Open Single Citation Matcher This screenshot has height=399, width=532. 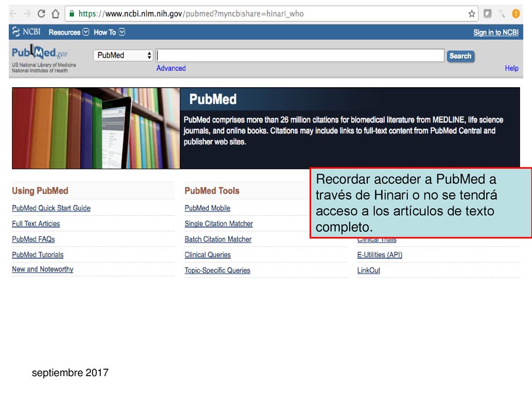tap(219, 223)
